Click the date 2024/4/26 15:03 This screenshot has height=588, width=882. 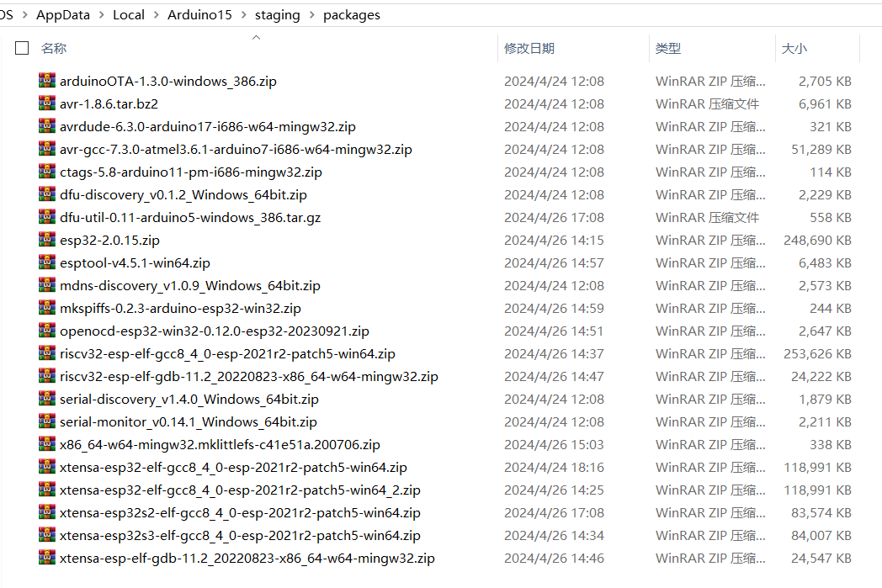554,445
